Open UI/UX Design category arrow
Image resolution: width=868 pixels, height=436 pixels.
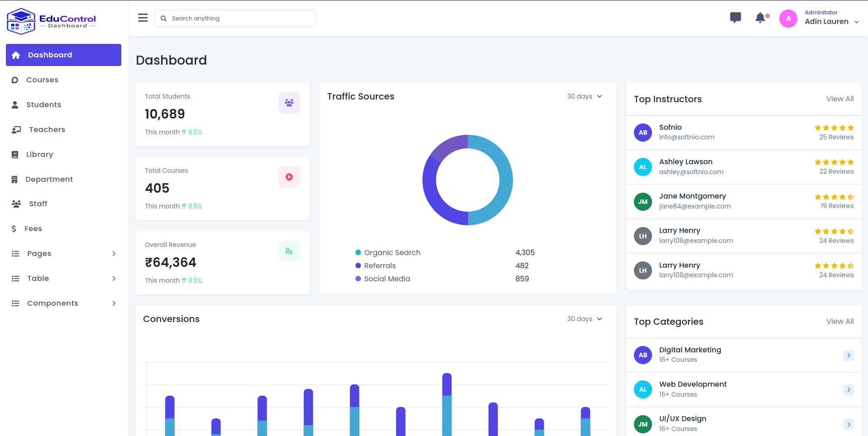(x=849, y=424)
